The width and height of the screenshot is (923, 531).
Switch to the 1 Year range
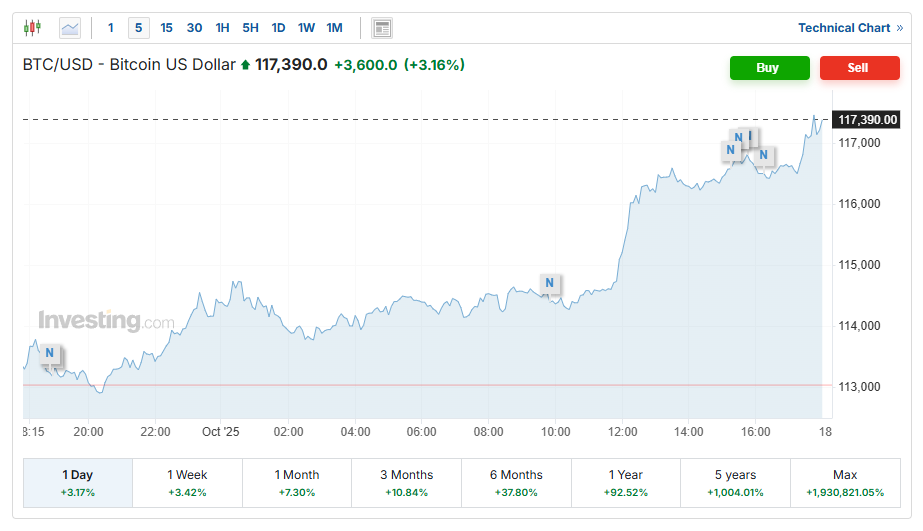tap(625, 483)
